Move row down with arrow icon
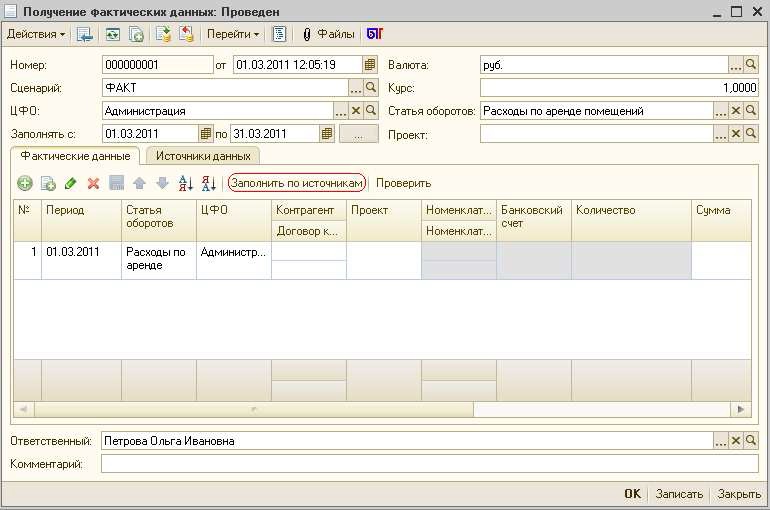770x510 pixels. pyautogui.click(x=163, y=184)
